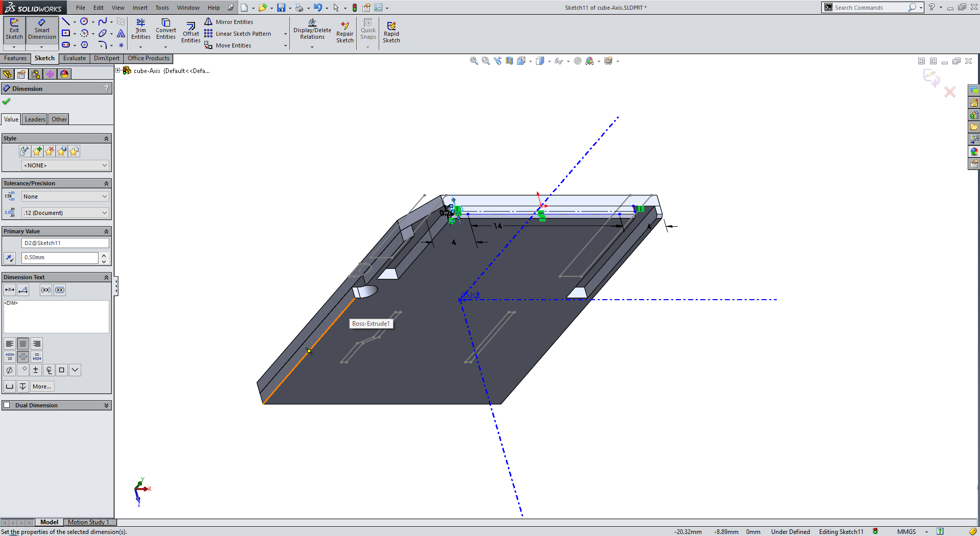Switch to the Leaders tab
980x536 pixels.
tap(35, 119)
